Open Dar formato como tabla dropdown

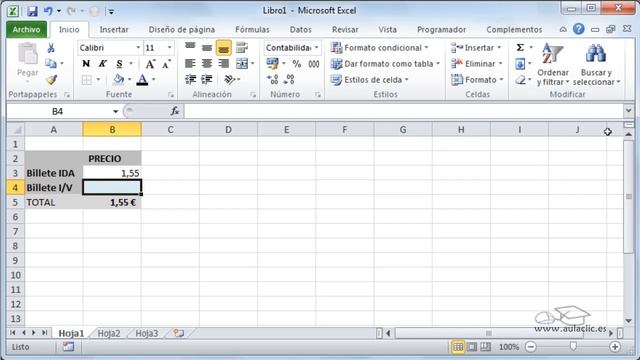click(385, 64)
